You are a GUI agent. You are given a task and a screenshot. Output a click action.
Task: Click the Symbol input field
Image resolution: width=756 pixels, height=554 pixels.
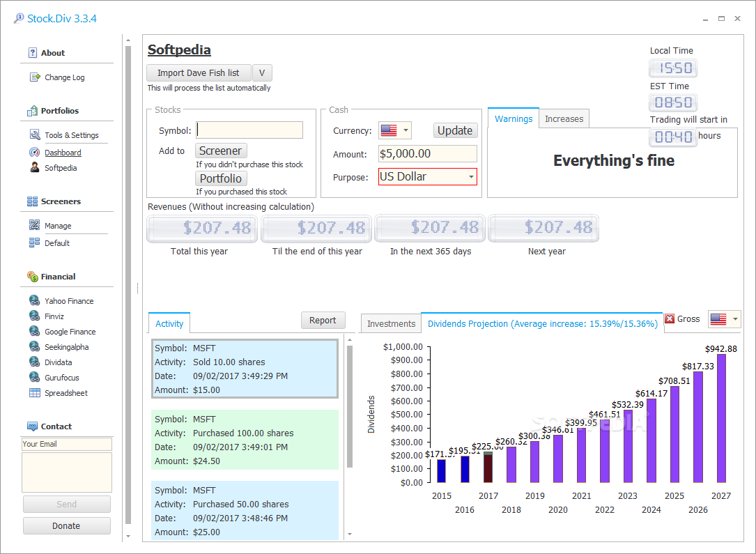tap(249, 130)
